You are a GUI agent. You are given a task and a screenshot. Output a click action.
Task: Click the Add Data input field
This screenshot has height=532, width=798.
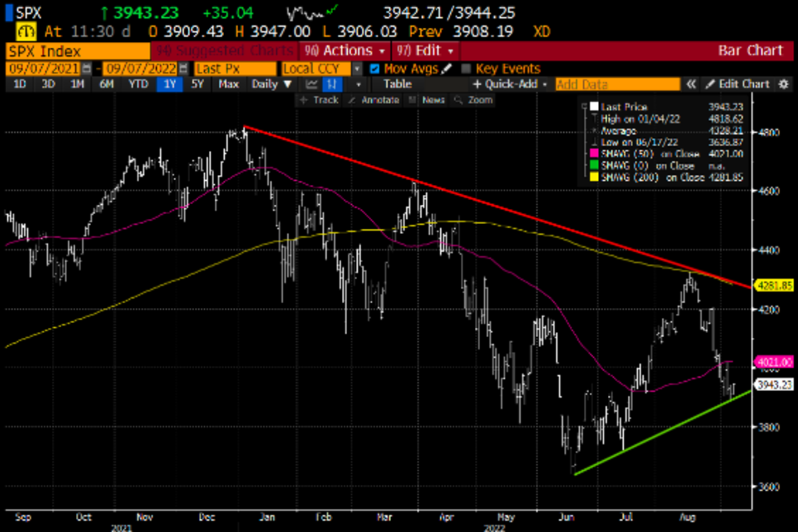(617, 84)
